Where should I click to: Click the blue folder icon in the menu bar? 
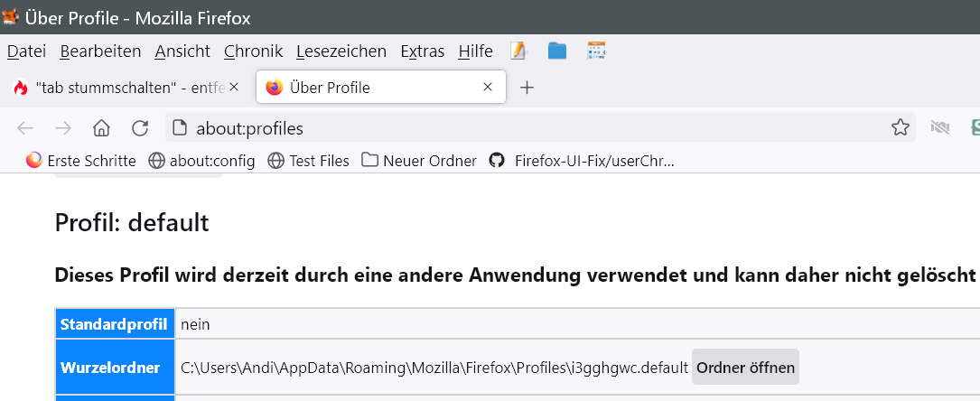557,51
